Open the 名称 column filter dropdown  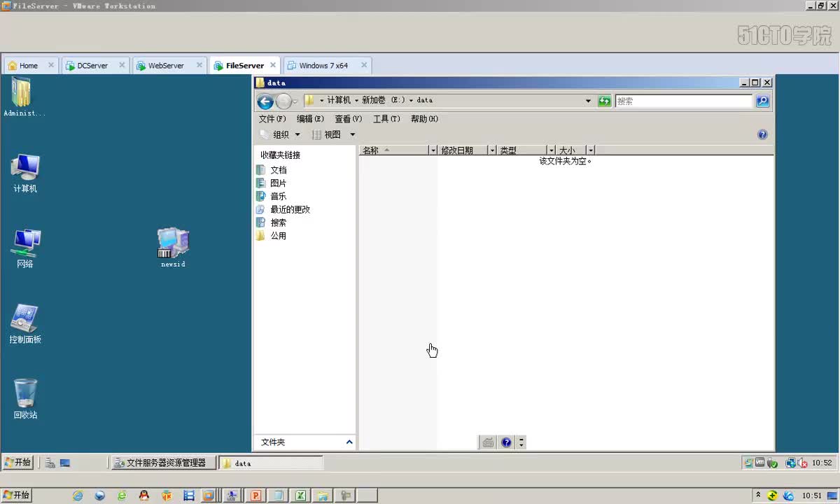433,150
